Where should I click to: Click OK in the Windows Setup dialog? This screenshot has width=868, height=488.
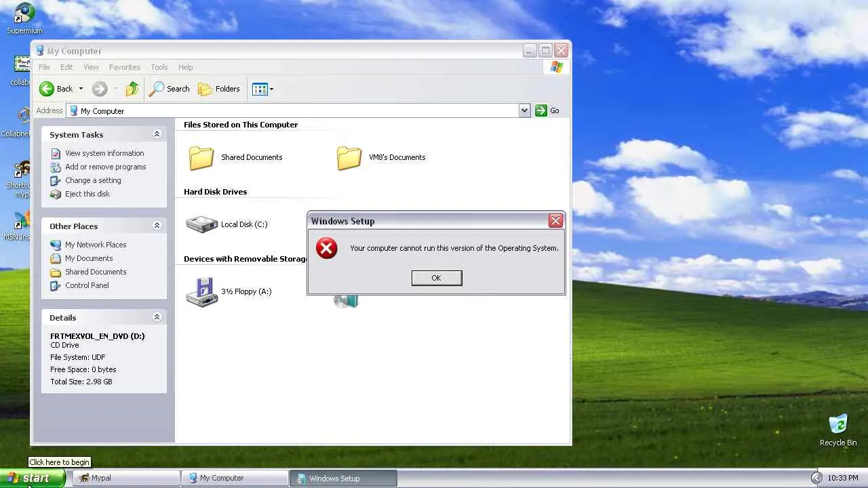pyautogui.click(x=437, y=278)
